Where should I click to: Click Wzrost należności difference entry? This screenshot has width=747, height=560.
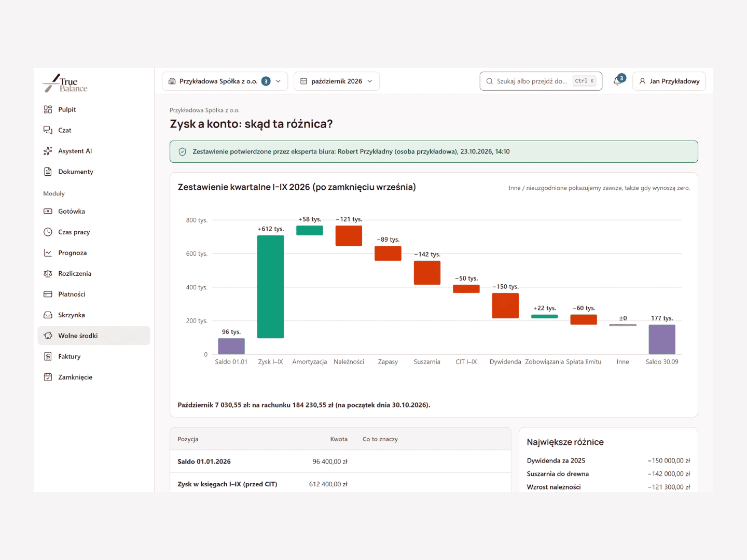point(608,487)
